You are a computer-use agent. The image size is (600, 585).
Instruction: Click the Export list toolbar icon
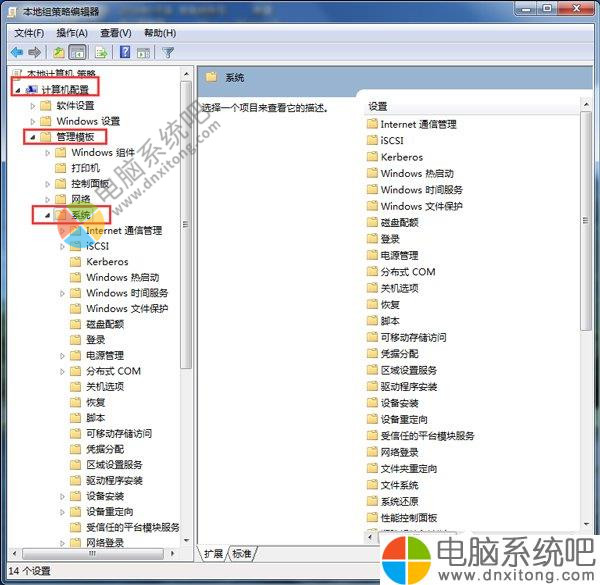tap(101, 52)
